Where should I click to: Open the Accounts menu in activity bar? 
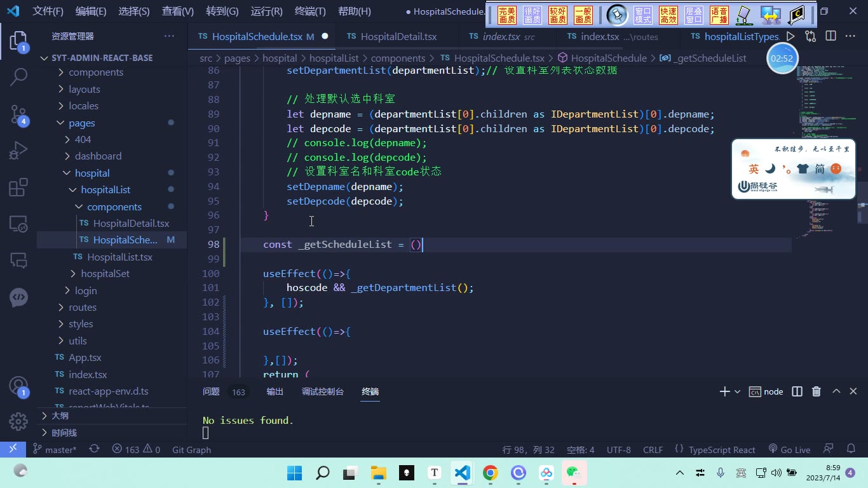point(18,386)
